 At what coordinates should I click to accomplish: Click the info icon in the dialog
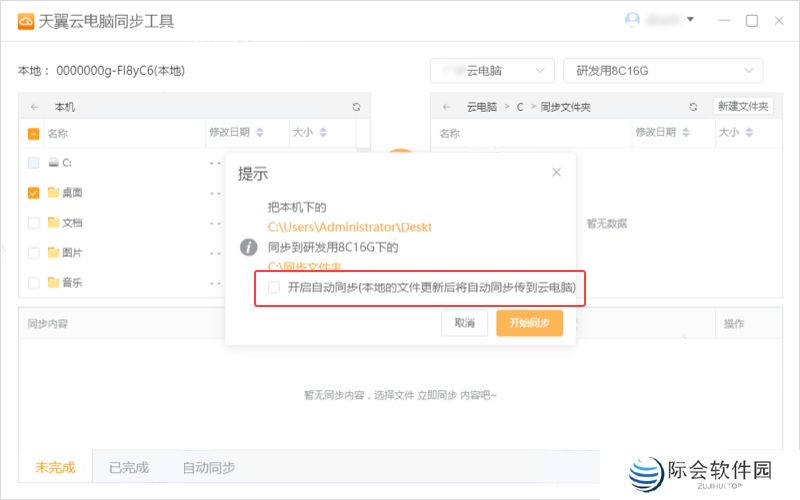pos(248,247)
